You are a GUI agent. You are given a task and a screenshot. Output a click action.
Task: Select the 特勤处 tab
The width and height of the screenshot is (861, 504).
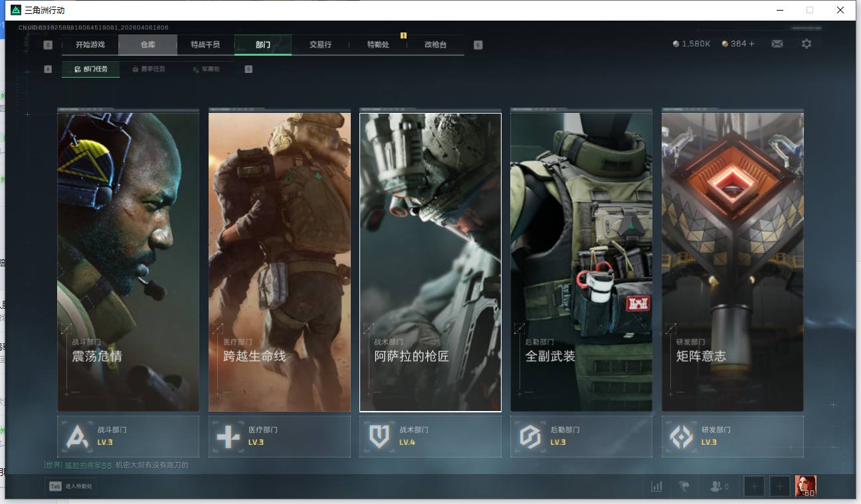(x=378, y=44)
